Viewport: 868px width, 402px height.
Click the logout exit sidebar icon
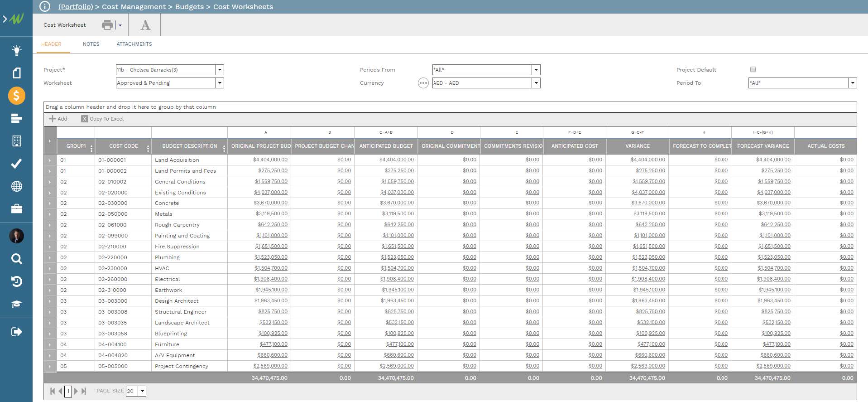16,332
